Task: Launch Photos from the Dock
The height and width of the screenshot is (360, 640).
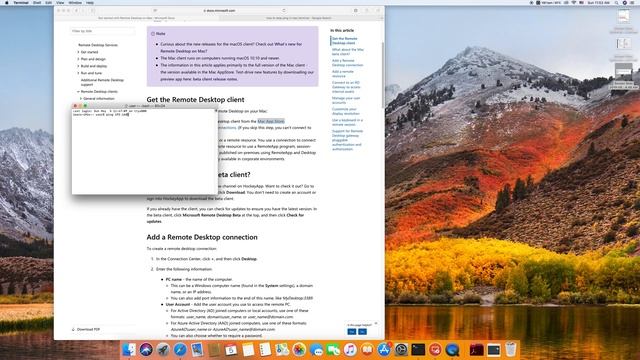Action: click(x=299, y=350)
